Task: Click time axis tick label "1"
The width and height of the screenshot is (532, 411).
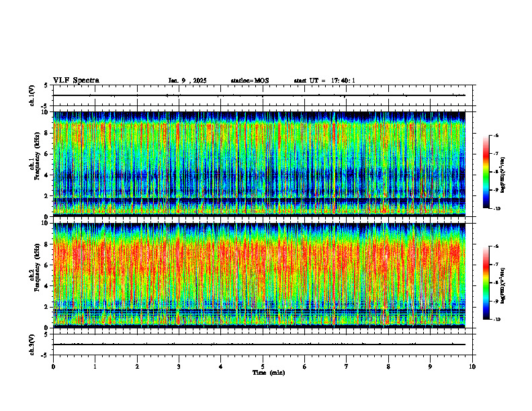Action: click(x=95, y=367)
